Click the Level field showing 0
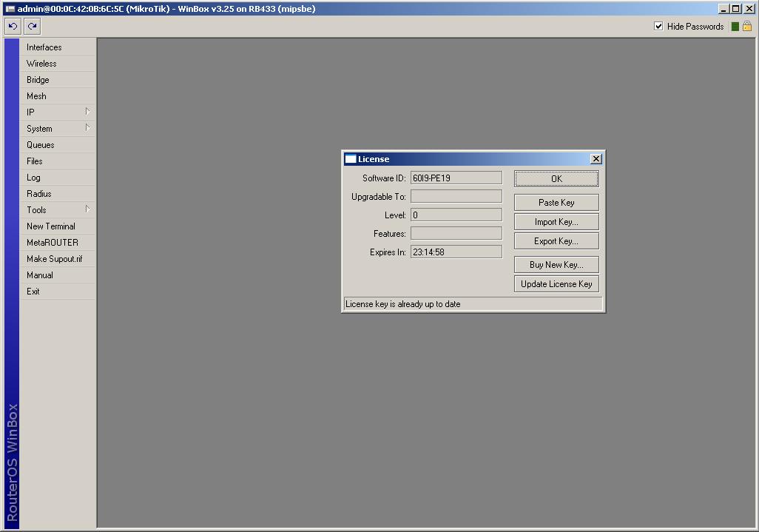759x532 pixels. (x=456, y=215)
